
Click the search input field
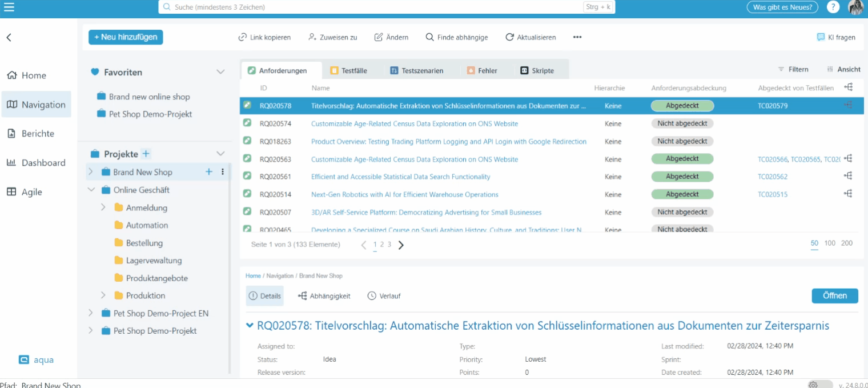tap(371, 7)
